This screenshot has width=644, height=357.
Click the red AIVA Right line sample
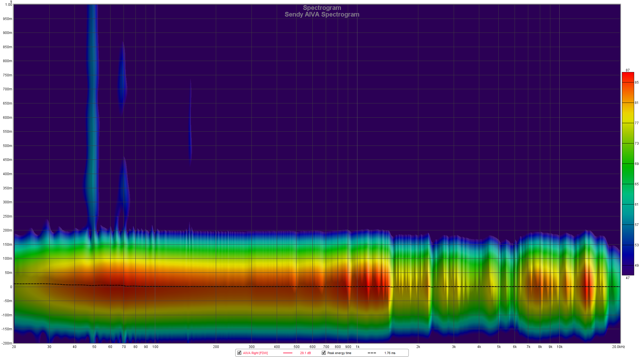pyautogui.click(x=288, y=353)
